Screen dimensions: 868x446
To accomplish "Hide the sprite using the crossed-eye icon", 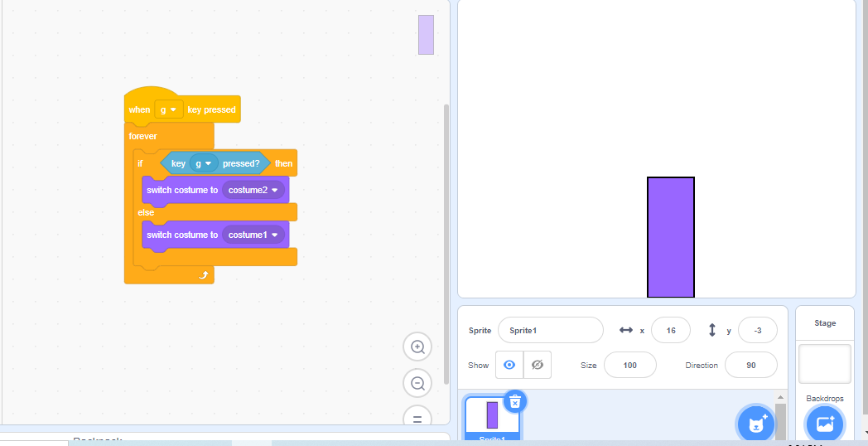I will click(537, 365).
